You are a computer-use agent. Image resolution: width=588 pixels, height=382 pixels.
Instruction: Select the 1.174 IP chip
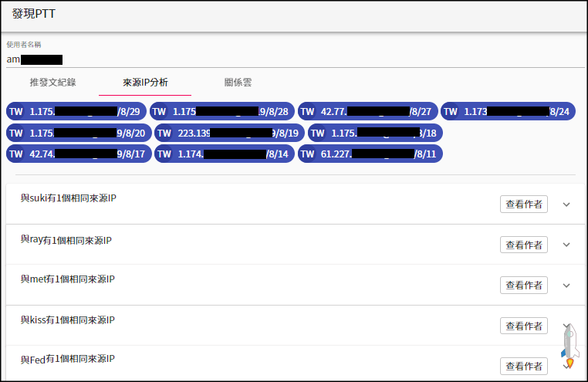(225, 154)
